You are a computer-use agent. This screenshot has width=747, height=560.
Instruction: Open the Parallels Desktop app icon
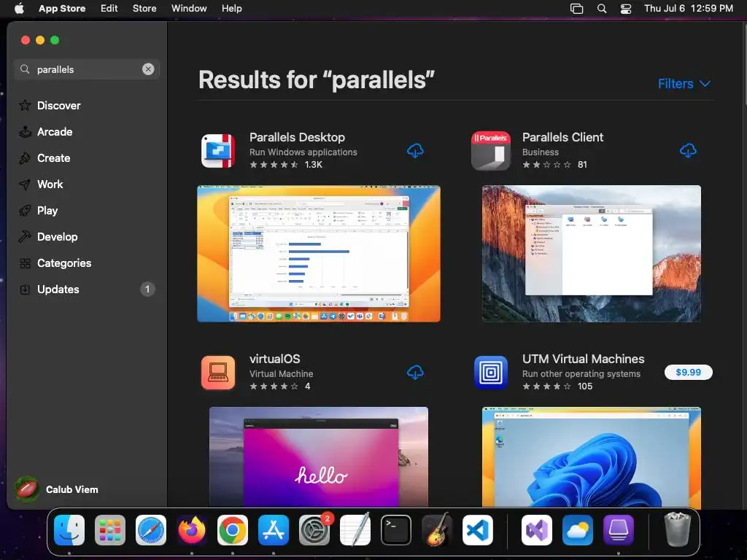tap(218, 151)
